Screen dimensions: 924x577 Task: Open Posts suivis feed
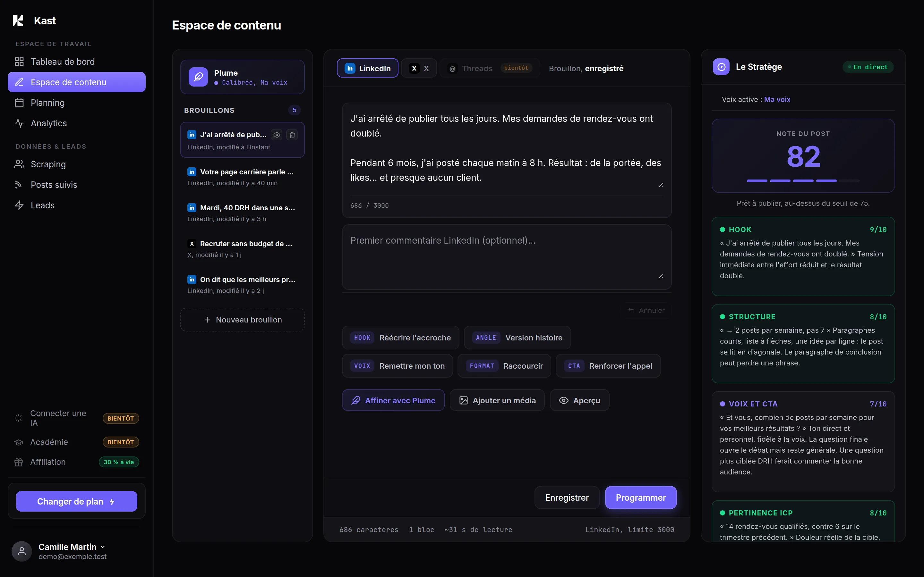pos(76,185)
